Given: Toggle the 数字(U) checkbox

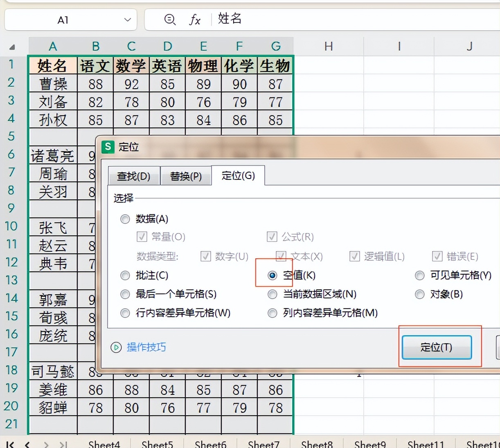Looking at the screenshot, I should 205,256.
